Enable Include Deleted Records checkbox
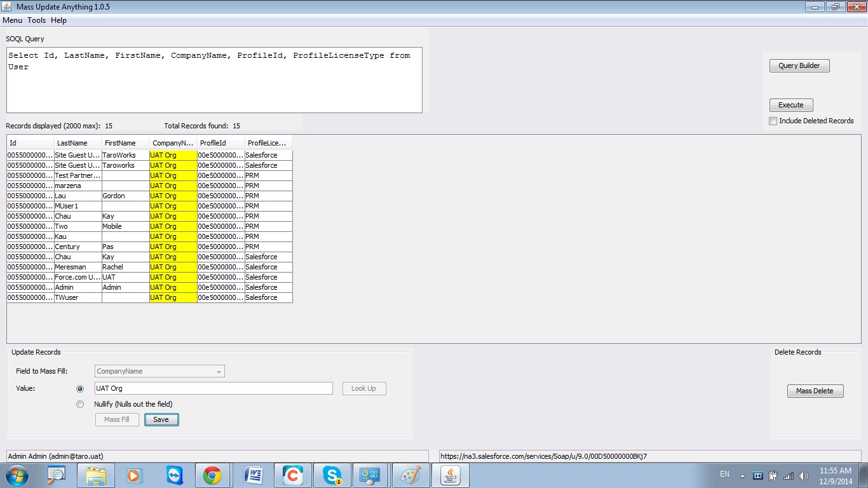868x488 pixels. [x=773, y=121]
